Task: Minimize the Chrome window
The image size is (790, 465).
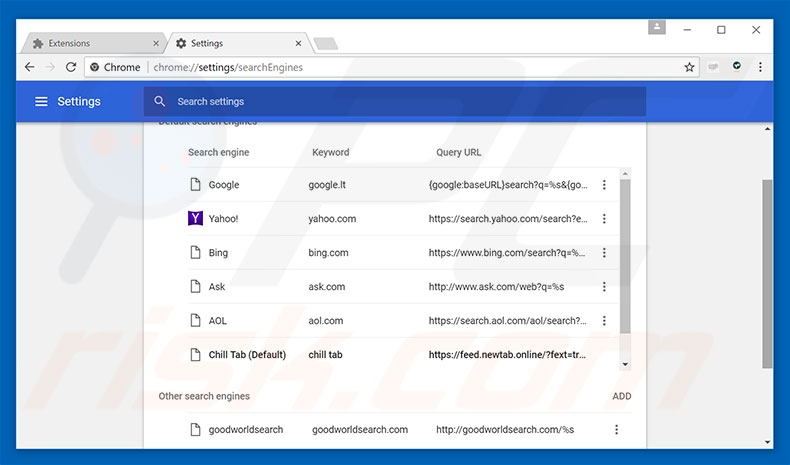Action: [687, 30]
